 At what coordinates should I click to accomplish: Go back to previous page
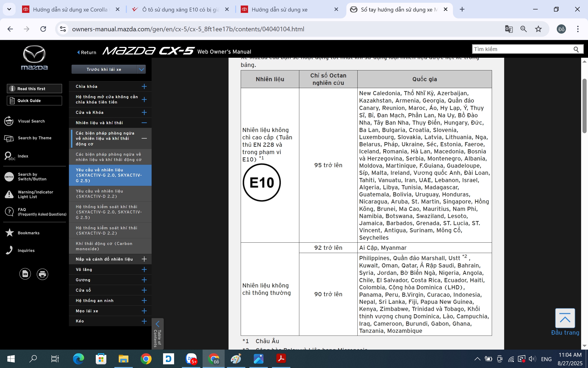click(x=10, y=29)
